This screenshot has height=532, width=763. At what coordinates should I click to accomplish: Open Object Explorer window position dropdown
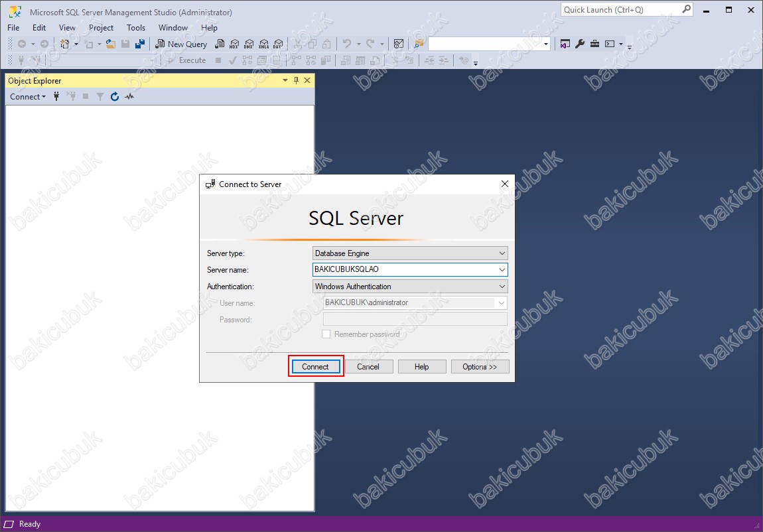tap(285, 81)
